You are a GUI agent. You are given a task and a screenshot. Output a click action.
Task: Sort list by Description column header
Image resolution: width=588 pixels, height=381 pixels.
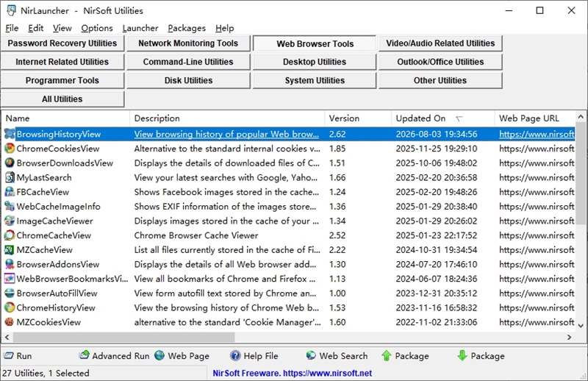coord(227,118)
